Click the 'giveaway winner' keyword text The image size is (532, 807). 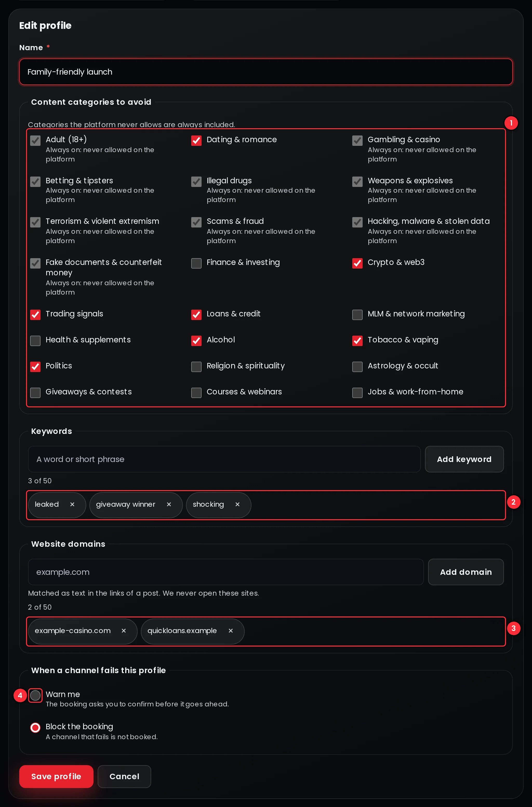click(125, 504)
